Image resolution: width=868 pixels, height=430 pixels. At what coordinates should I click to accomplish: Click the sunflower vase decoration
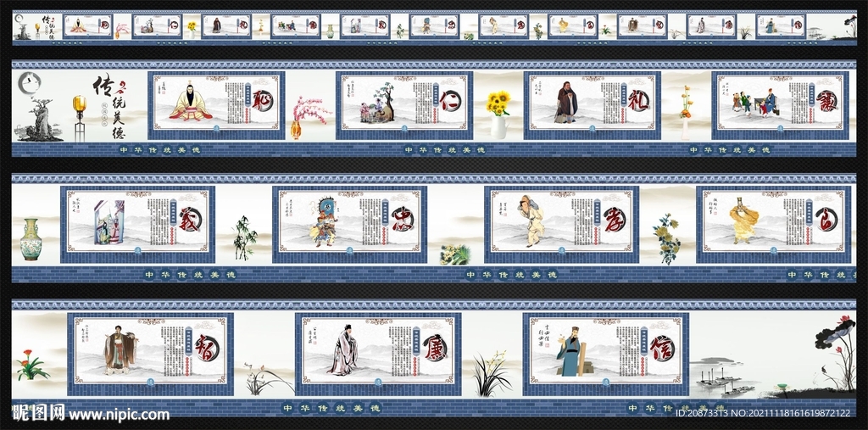[498, 114]
